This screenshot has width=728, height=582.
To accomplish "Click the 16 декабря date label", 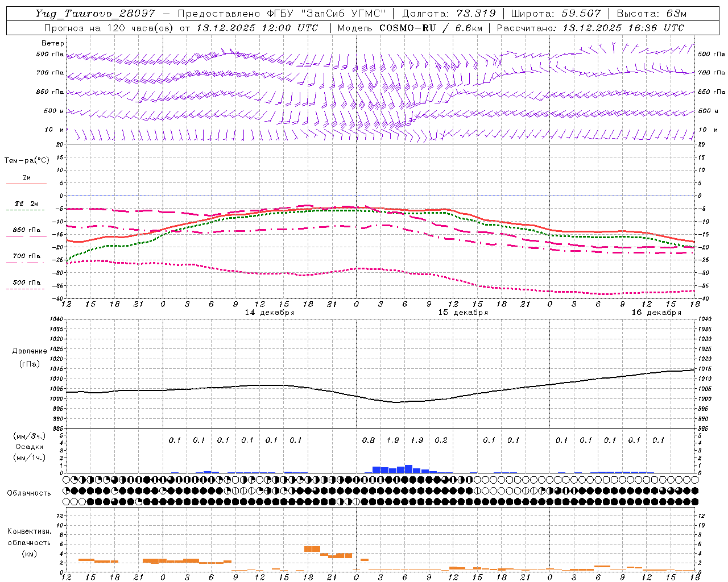I will coord(656,313).
